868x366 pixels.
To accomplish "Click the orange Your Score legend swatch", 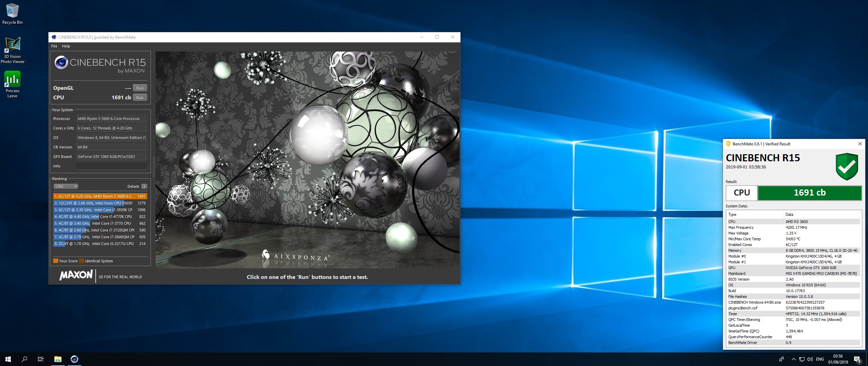I will click(x=56, y=261).
